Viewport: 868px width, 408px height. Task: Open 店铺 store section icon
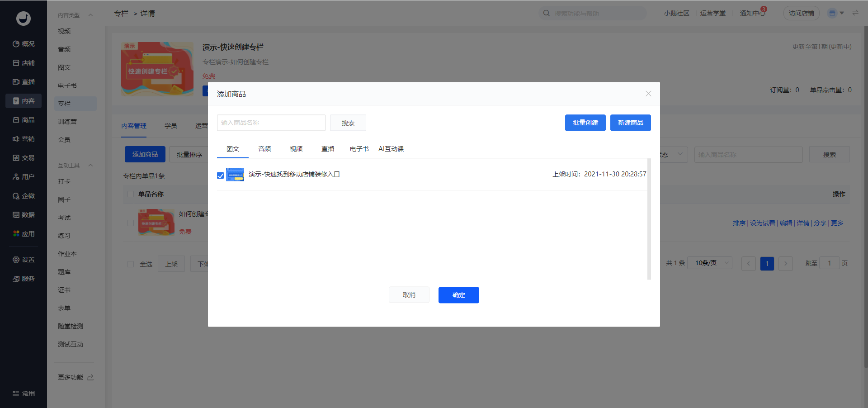point(16,63)
